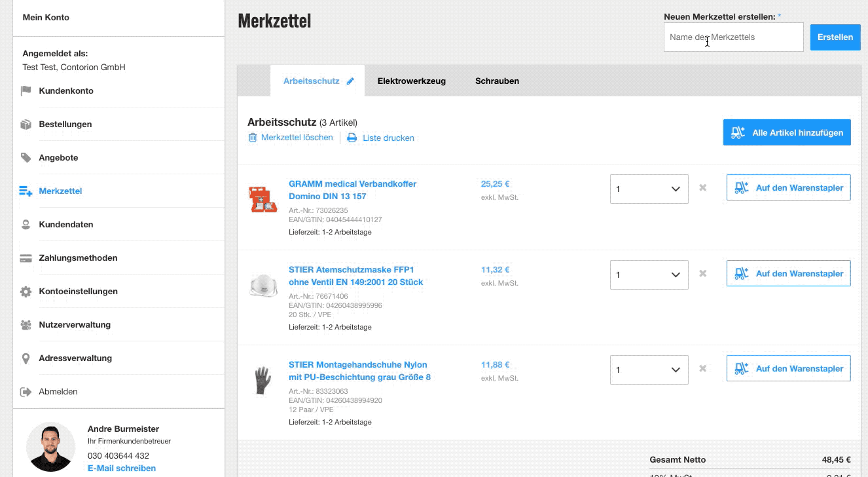Screen dimensions: 868x477
Task: Click the printer icon for Liste drucken
Action: (352, 138)
